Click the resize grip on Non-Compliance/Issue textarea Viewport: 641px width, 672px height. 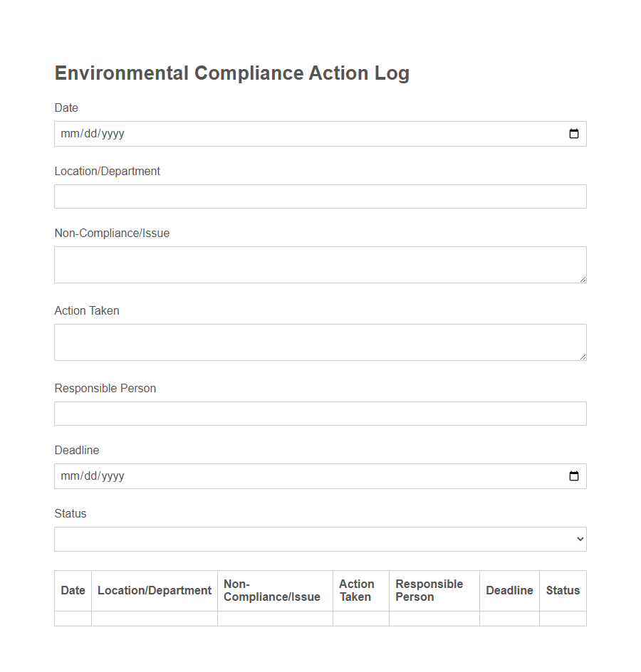click(583, 280)
